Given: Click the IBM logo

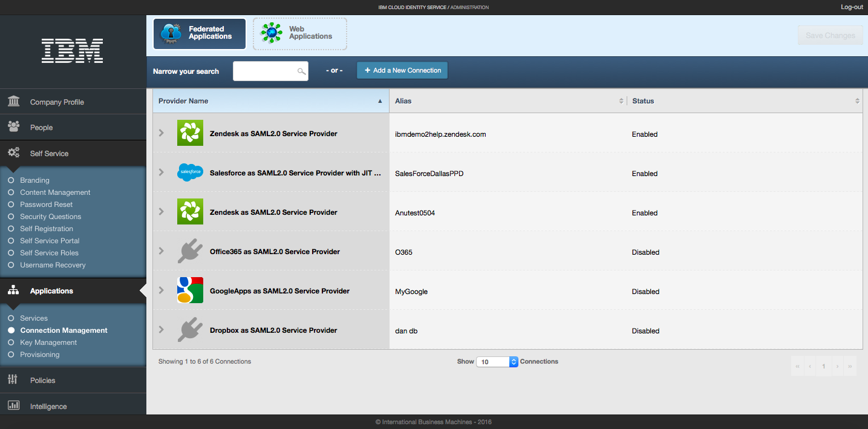Looking at the screenshot, I should [72, 51].
